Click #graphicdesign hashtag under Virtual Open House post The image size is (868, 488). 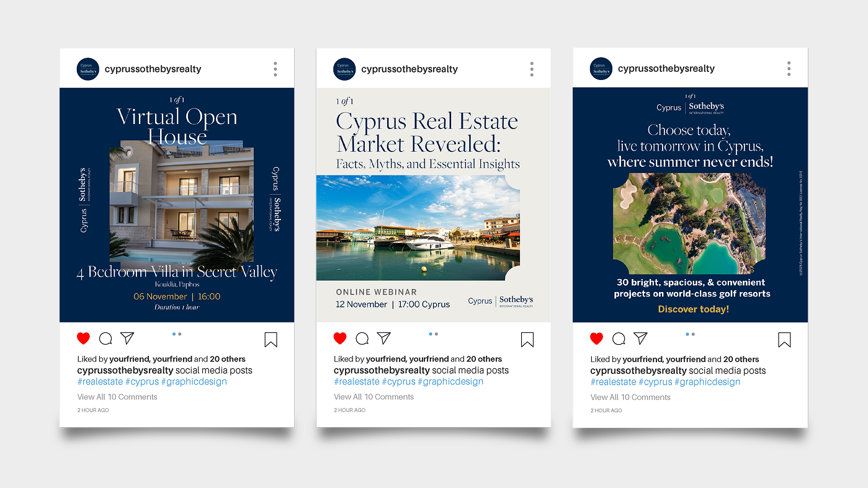194,382
